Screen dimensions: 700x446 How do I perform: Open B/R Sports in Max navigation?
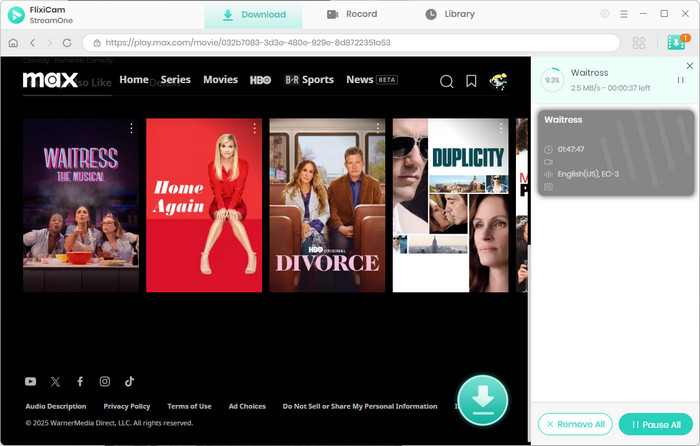pos(309,80)
